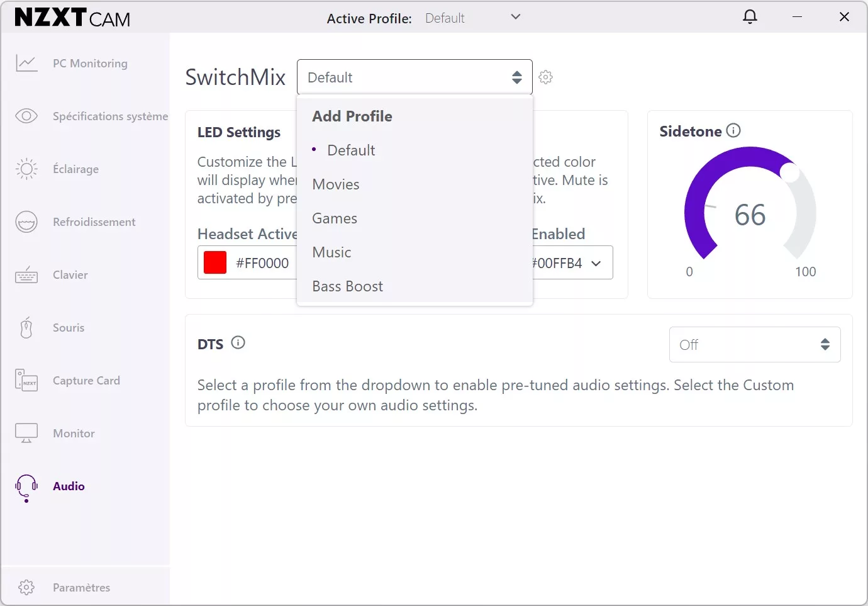The height and width of the screenshot is (606, 868).
Task: Open Paramètres in the sidebar
Action: click(x=81, y=587)
